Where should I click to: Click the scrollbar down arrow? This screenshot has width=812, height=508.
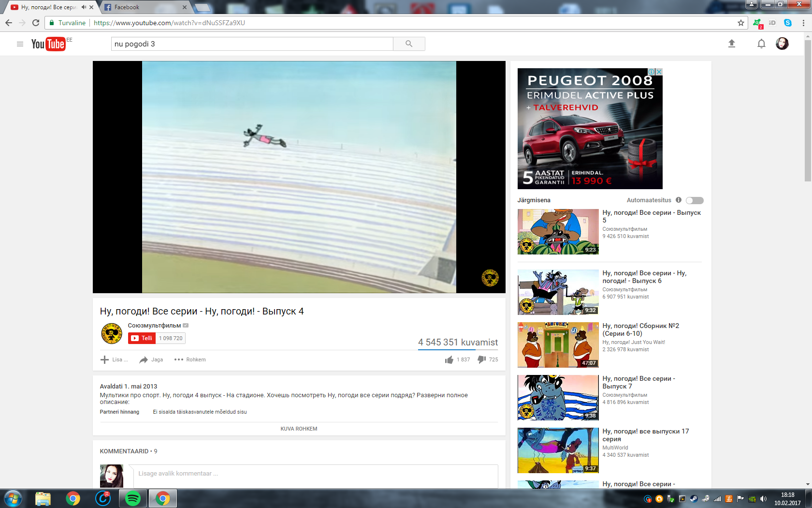pyautogui.click(x=808, y=484)
